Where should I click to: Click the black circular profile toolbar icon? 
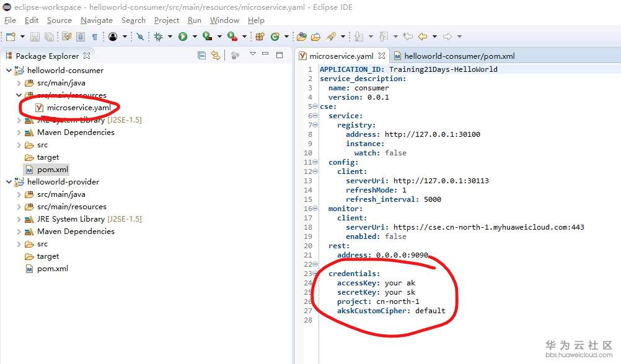(x=113, y=37)
